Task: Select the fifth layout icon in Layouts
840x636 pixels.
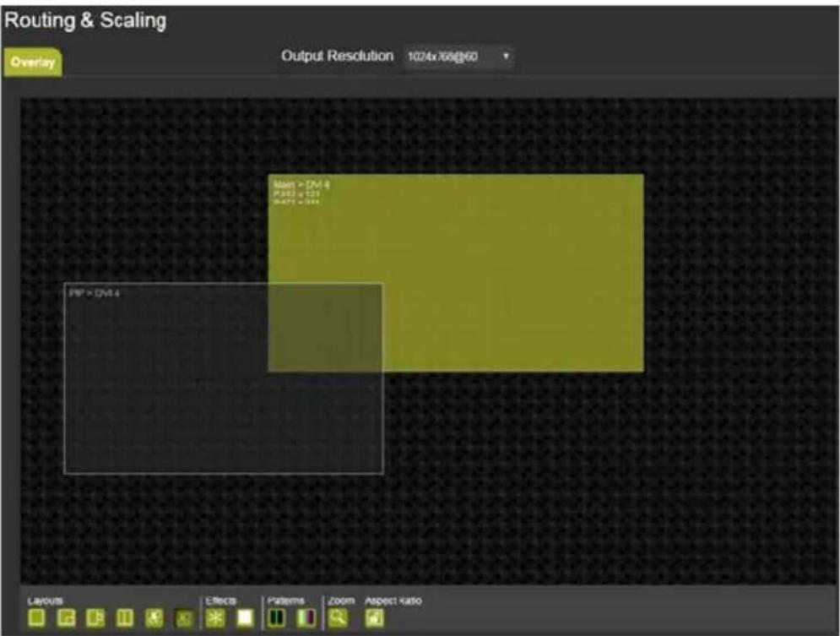Action: (154, 617)
